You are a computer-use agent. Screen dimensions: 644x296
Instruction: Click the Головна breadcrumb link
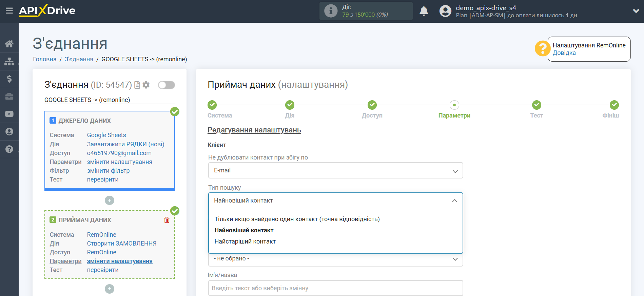tap(45, 59)
